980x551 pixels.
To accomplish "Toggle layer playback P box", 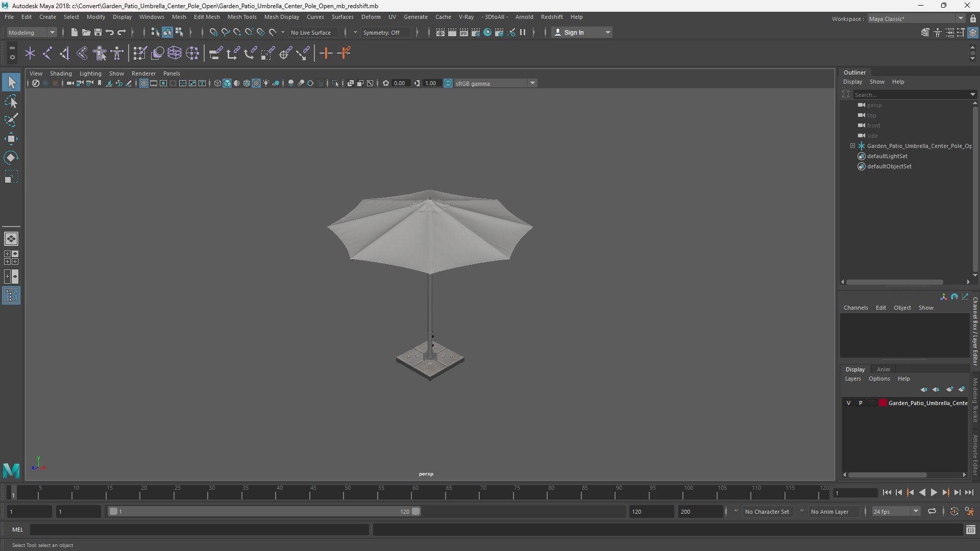I will [861, 403].
